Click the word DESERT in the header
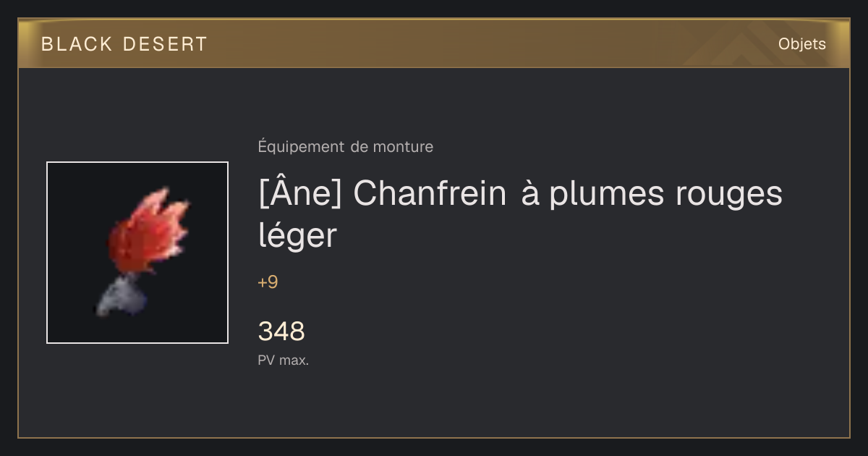868x456 pixels. 166,44
